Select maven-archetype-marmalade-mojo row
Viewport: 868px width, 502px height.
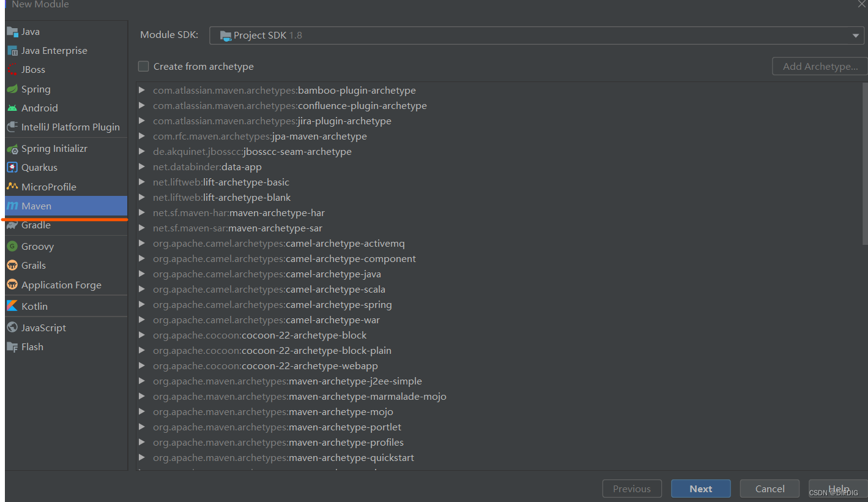click(x=499, y=396)
